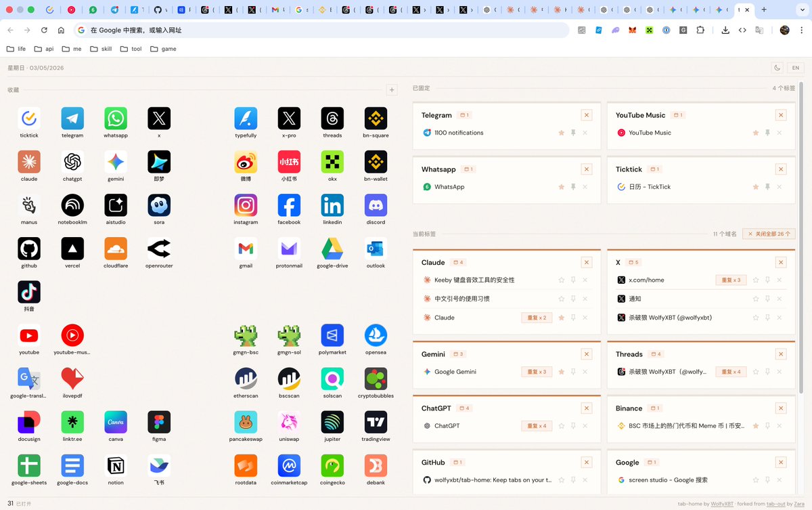Viewport: 812px width, 510px height.
Task: Open the uniswap shortcut icon
Action: [x=289, y=422]
